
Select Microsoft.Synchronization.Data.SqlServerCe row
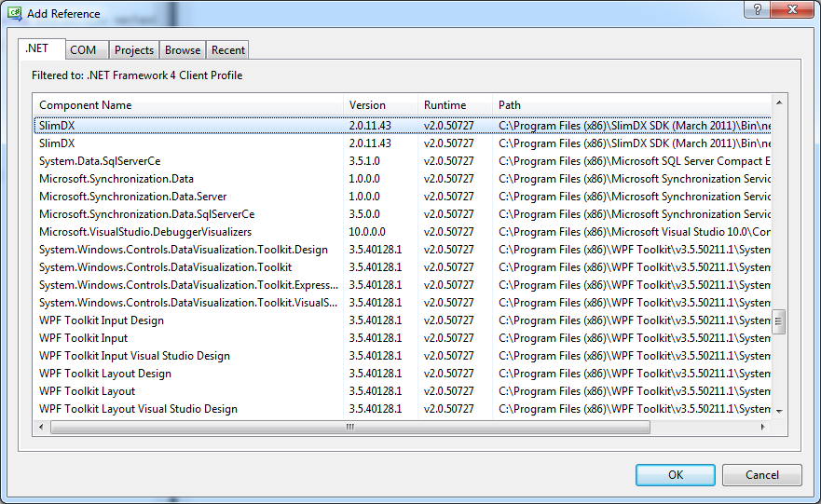(x=403, y=214)
